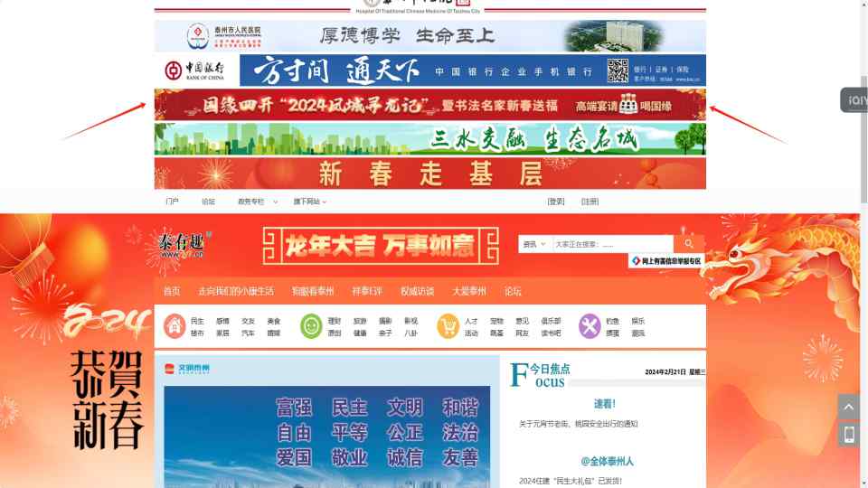Click the 新春走基层 red banner
The height and width of the screenshot is (488, 868).
[x=430, y=174]
